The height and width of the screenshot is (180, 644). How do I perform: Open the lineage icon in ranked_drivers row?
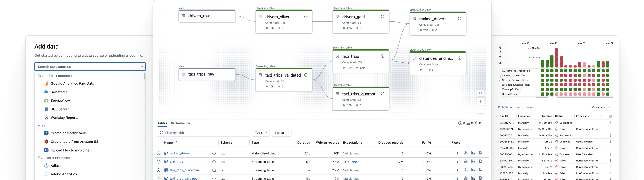tap(466, 153)
